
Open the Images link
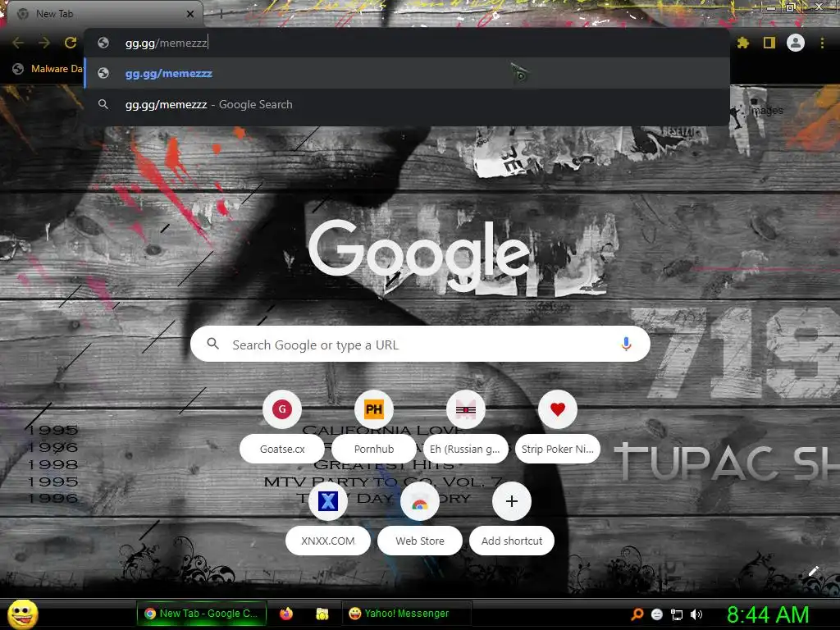[767, 111]
